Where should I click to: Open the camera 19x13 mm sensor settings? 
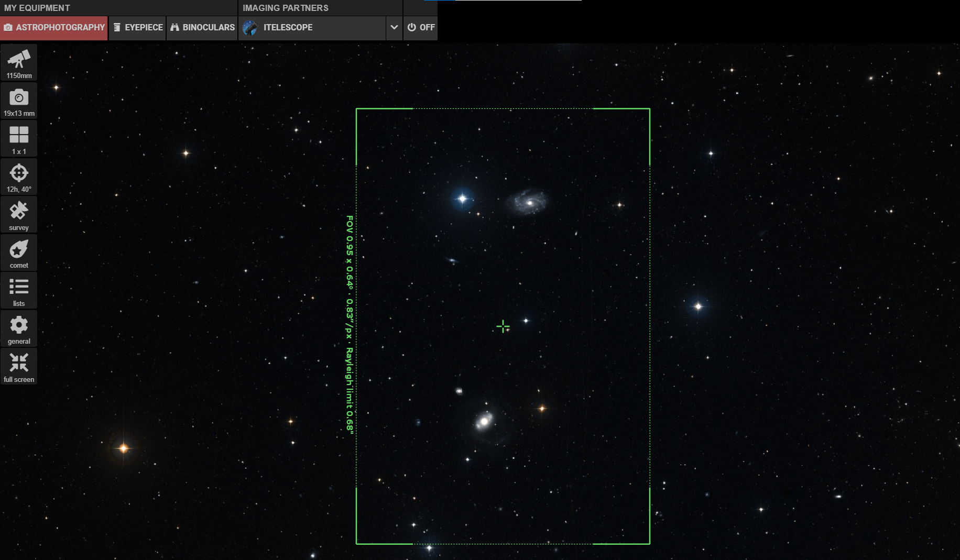click(19, 101)
